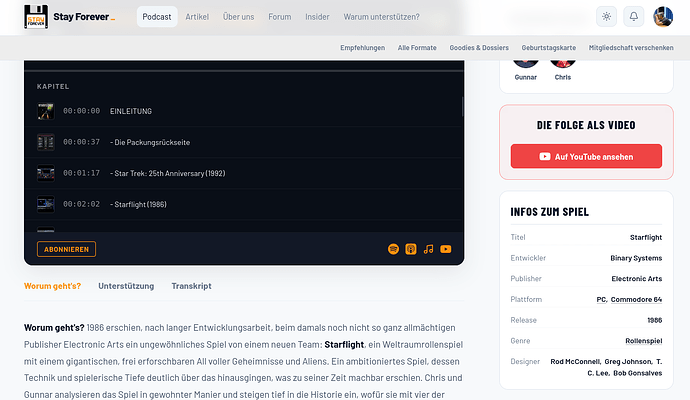Open the Rollenspiel genre link
Viewport: 690px width, 400px height.
click(644, 341)
